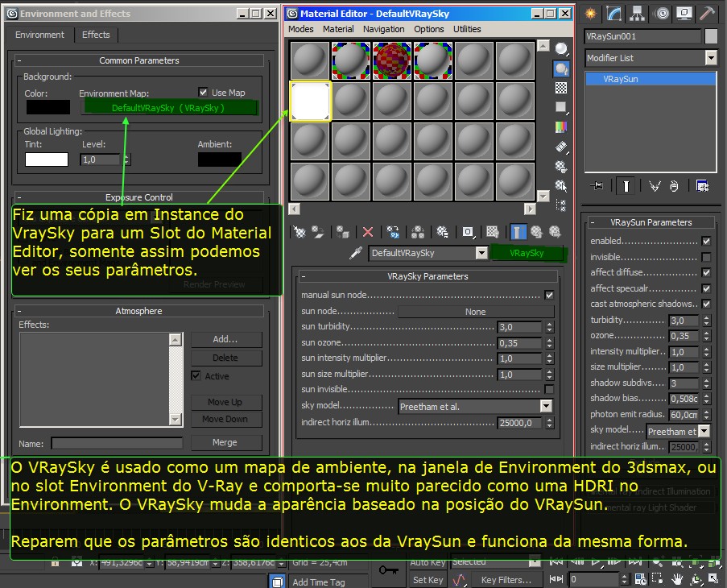Screen dimensions: 727x588
Task: Click red X Reset Map icon
Action: 368,231
